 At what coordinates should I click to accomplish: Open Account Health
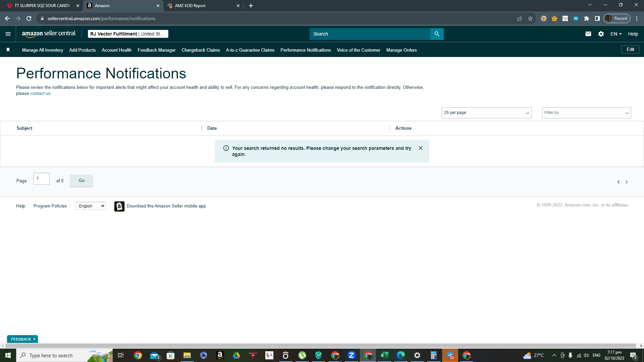[117, 50]
